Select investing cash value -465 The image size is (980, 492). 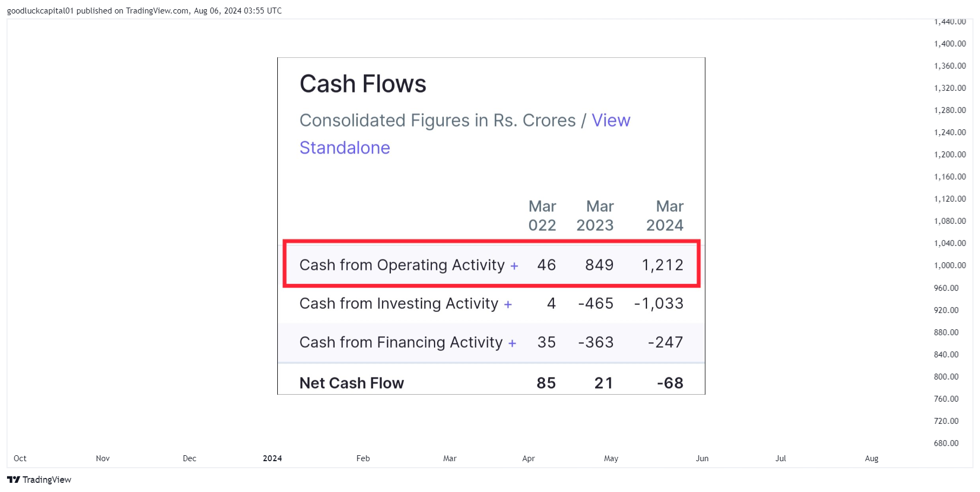pos(596,303)
